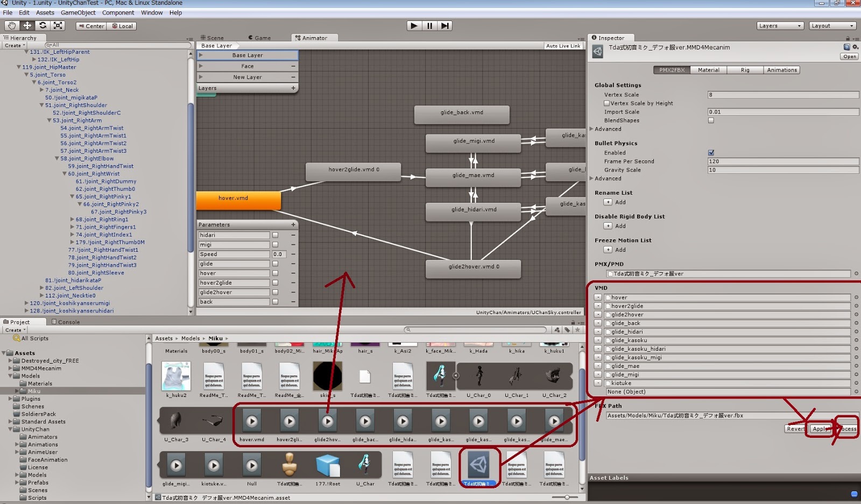This screenshot has width=861, height=504.
Task: Open the GameObject menu
Action: tap(78, 12)
